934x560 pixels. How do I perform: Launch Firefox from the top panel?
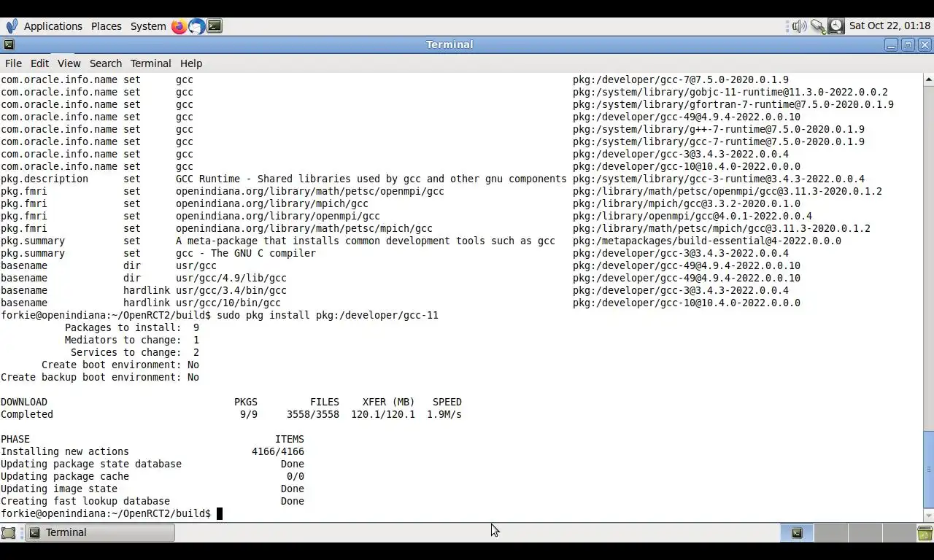pos(179,26)
